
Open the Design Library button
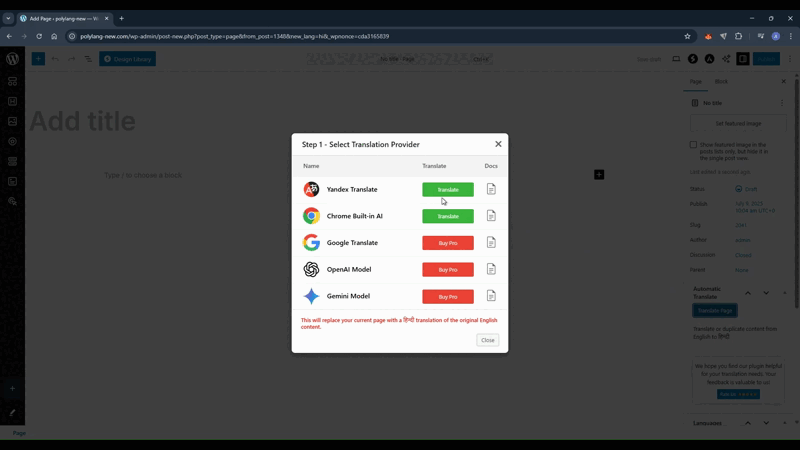coord(128,59)
